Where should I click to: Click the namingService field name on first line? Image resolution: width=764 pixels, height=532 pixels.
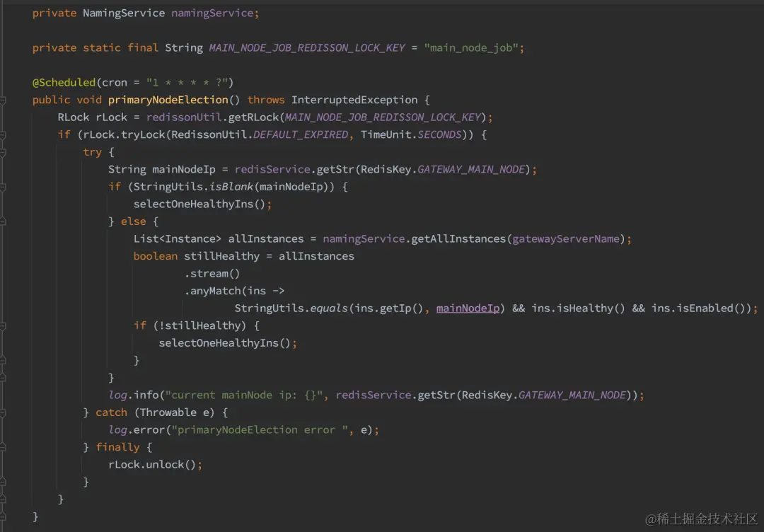coord(212,13)
